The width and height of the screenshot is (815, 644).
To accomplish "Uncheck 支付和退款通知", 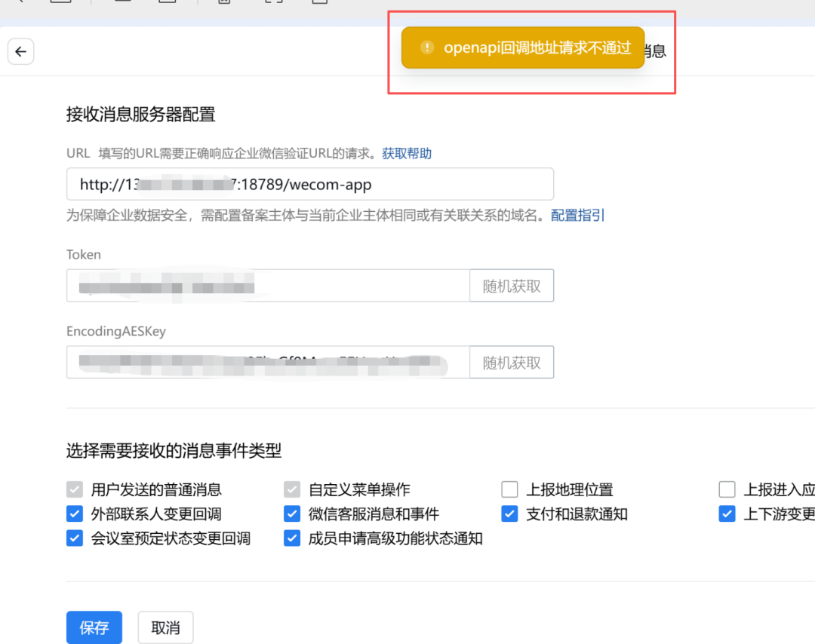I will click(x=509, y=514).
